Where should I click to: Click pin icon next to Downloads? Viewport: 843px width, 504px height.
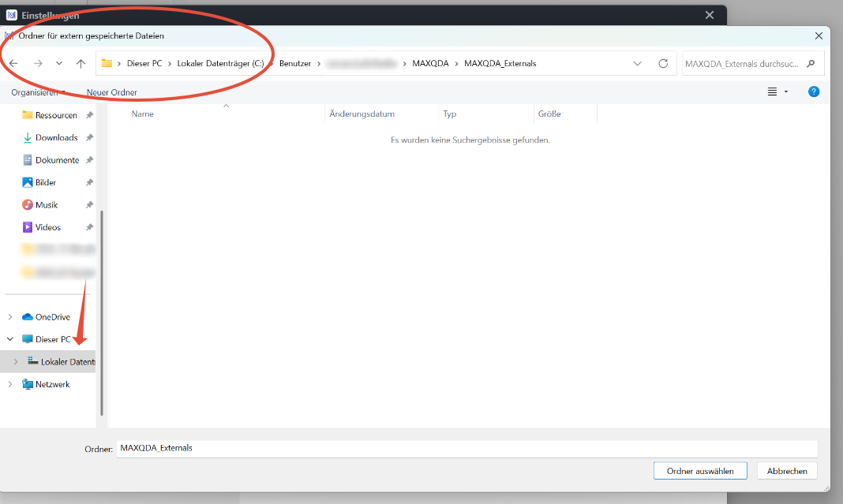(90, 137)
